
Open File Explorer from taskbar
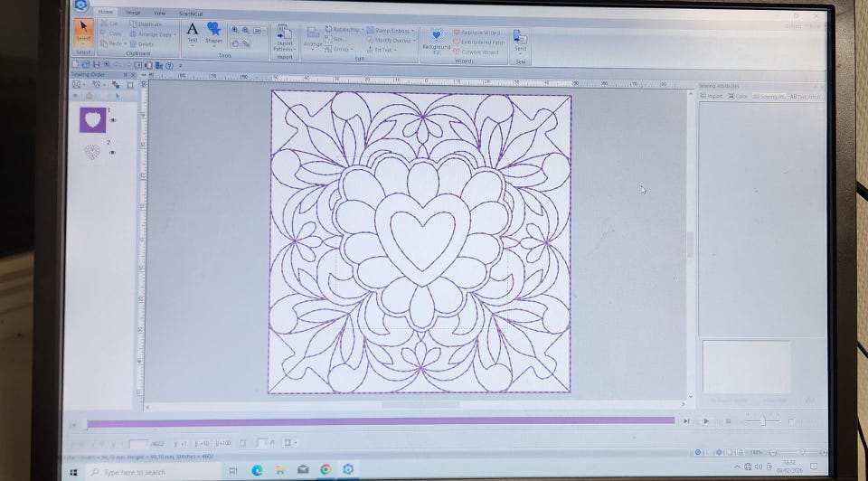click(x=280, y=470)
